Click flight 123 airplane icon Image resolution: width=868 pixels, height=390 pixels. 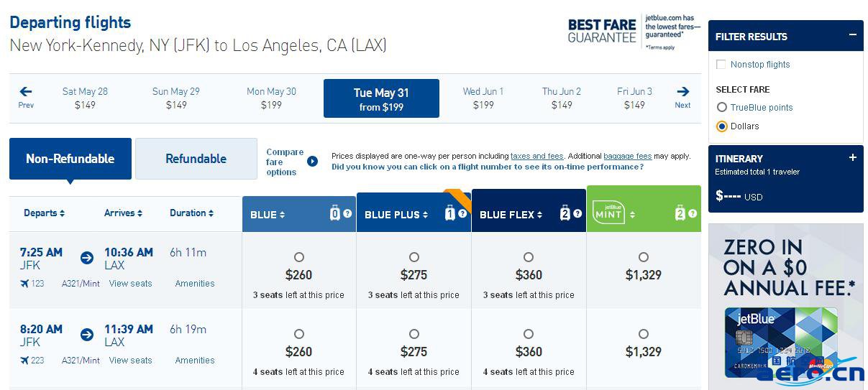[25, 284]
